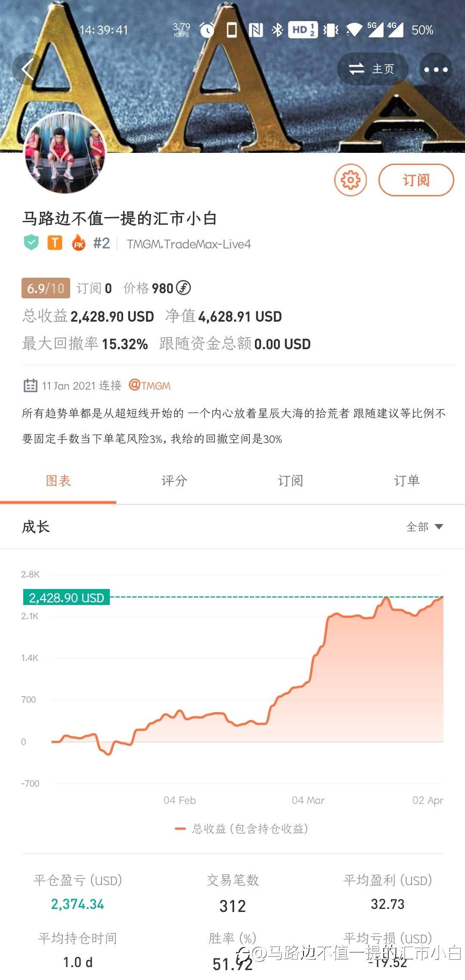Open the @TMGM broker link
This screenshot has height=980, width=465.
click(x=150, y=385)
